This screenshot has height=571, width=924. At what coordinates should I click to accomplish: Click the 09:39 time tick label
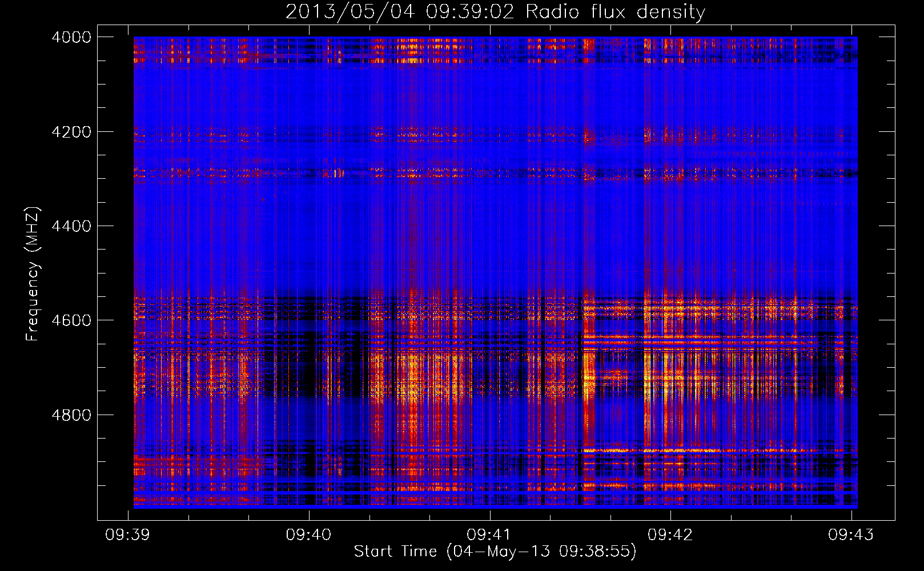pyautogui.click(x=128, y=534)
